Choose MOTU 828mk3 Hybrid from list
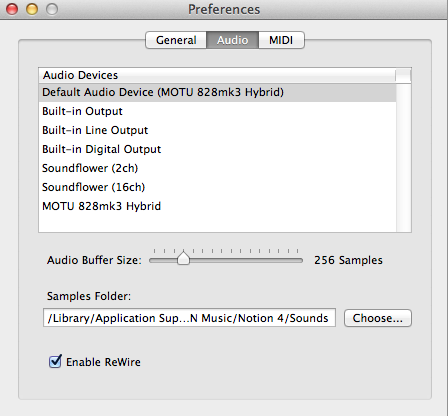This screenshot has width=448, height=416. pyautogui.click(x=217, y=206)
